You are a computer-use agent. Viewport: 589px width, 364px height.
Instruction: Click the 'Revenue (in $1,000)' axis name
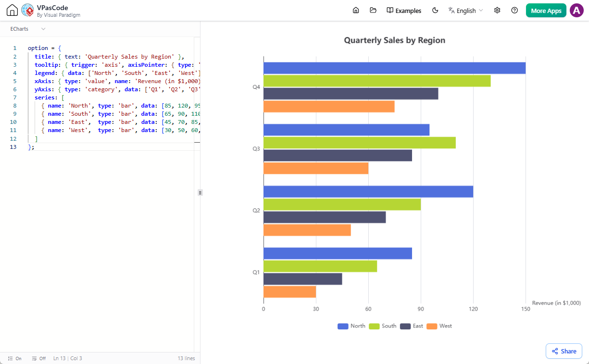556,303
